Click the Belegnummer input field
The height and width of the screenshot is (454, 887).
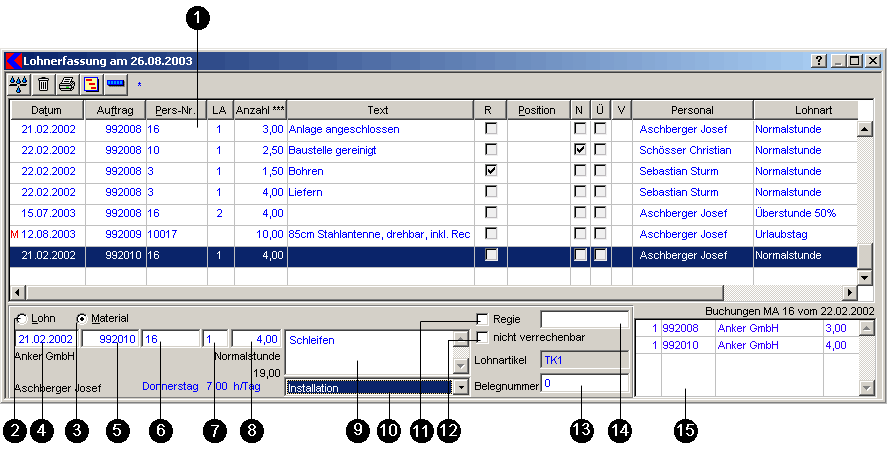coord(584,383)
